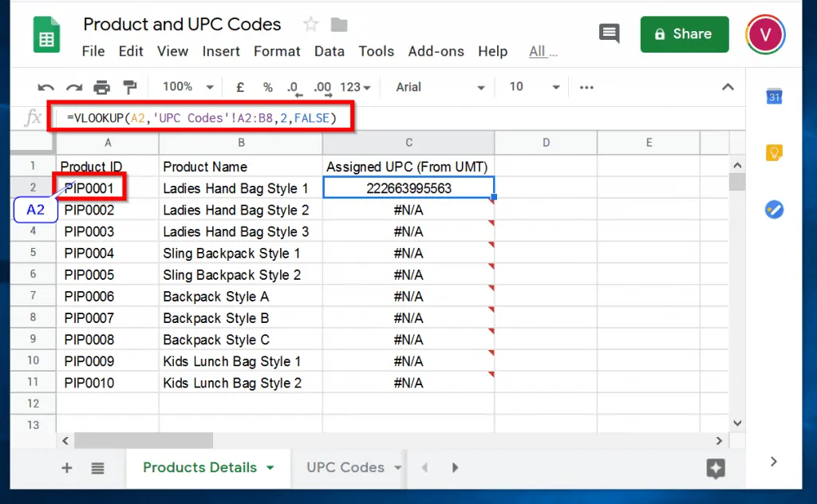Switch to the UPC Codes sheet tab
The height and width of the screenshot is (504, 817).
point(345,467)
